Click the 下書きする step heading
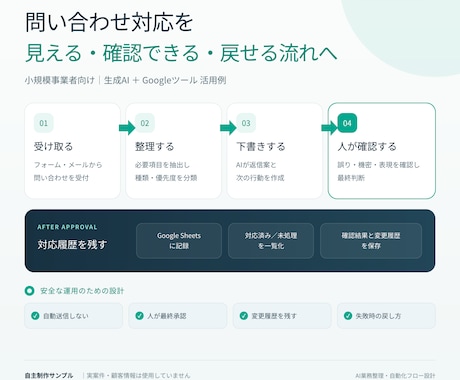This screenshot has width=460, height=380. click(x=261, y=146)
